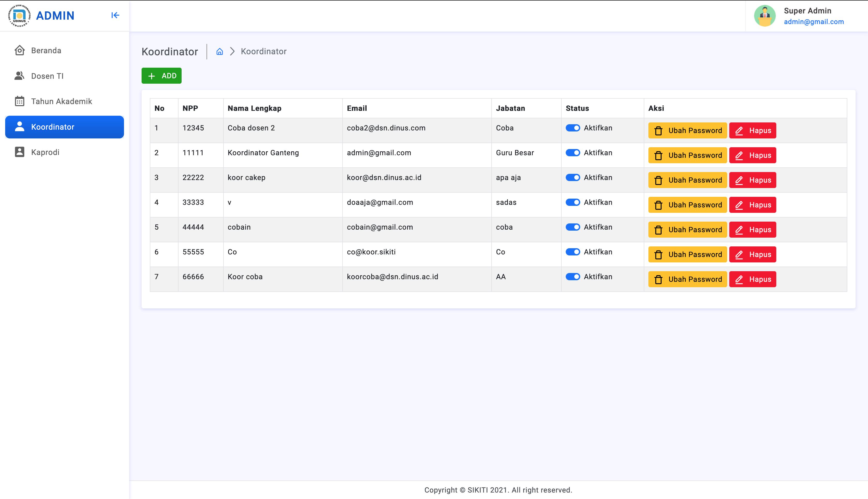The image size is (868, 499).
Task: Click trash icon in Koor coba row
Action: pos(658,279)
